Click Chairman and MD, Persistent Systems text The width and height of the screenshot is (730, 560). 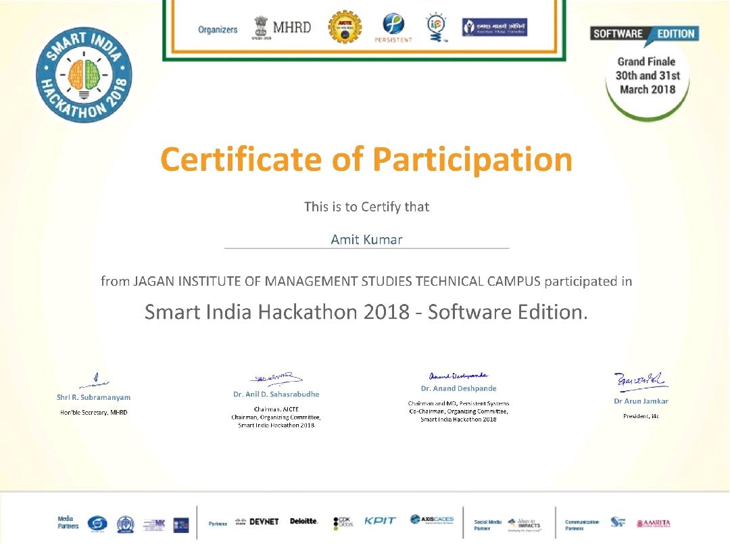click(458, 403)
